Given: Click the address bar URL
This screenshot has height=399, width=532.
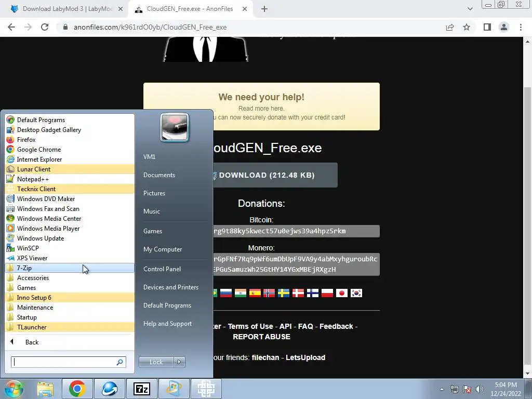Looking at the screenshot, I should pyautogui.click(x=150, y=27).
